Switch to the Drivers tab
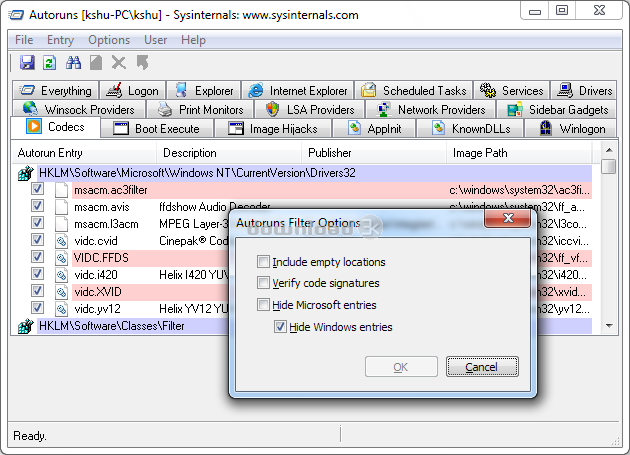This screenshot has height=455, width=630. point(584,90)
